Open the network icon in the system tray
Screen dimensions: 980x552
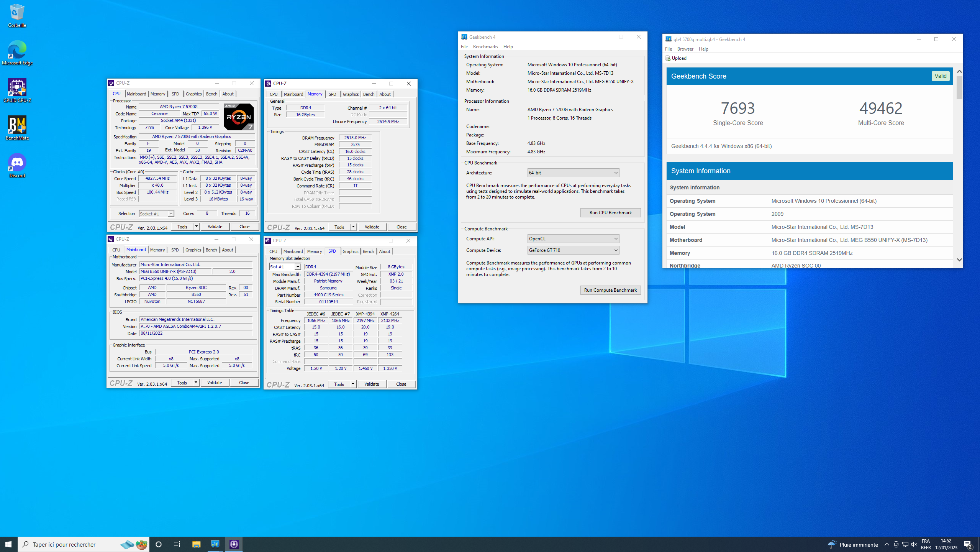(x=905, y=544)
